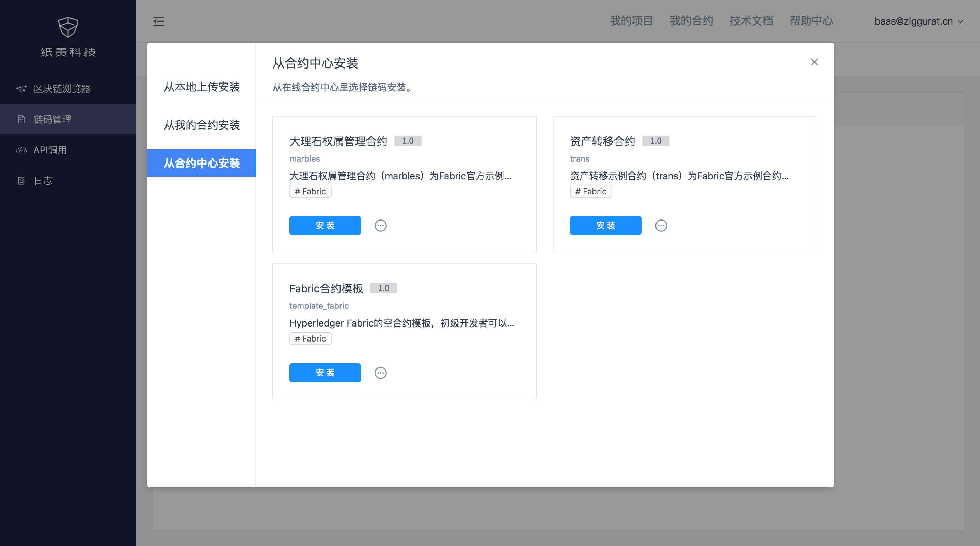Install the 大理石权属管理合约 contract
The height and width of the screenshot is (546, 980).
pos(325,225)
